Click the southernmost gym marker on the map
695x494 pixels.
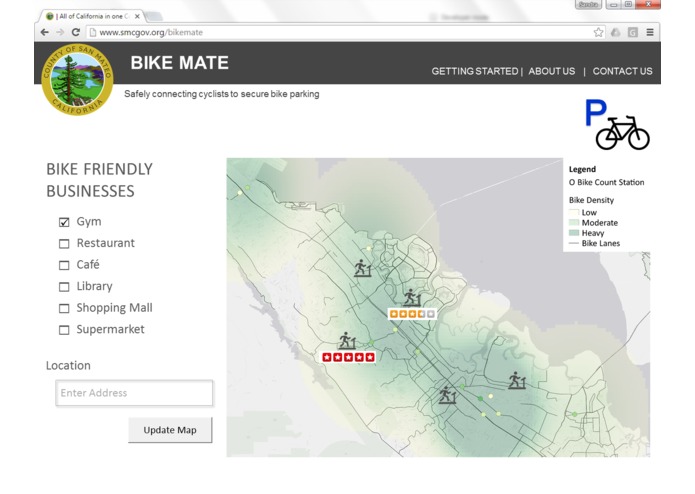coord(447,395)
